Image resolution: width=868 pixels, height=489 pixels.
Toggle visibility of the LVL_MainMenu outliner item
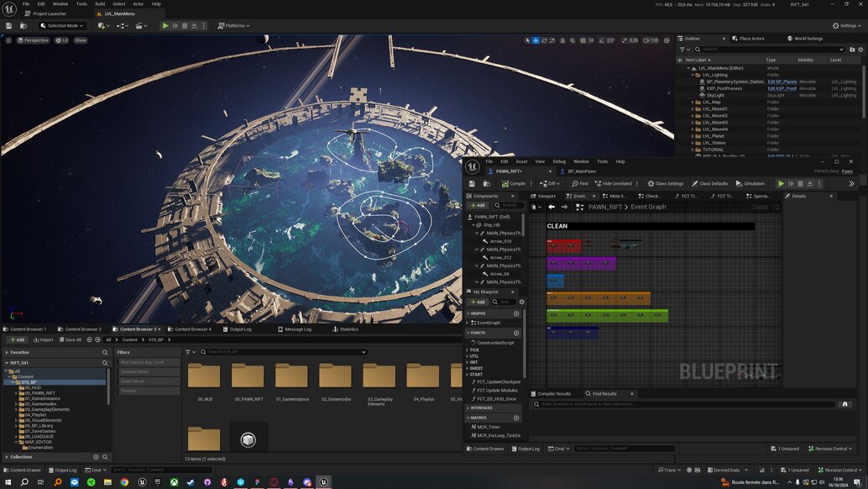[680, 68]
